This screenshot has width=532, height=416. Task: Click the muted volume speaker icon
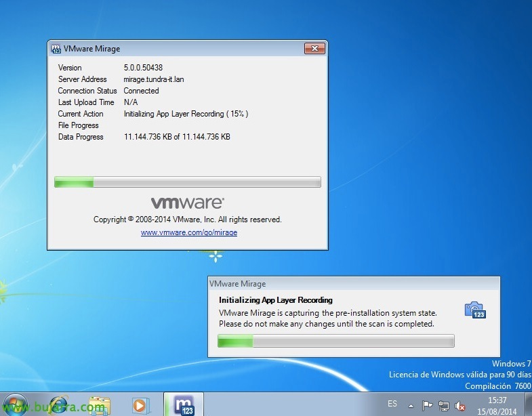[459, 406]
